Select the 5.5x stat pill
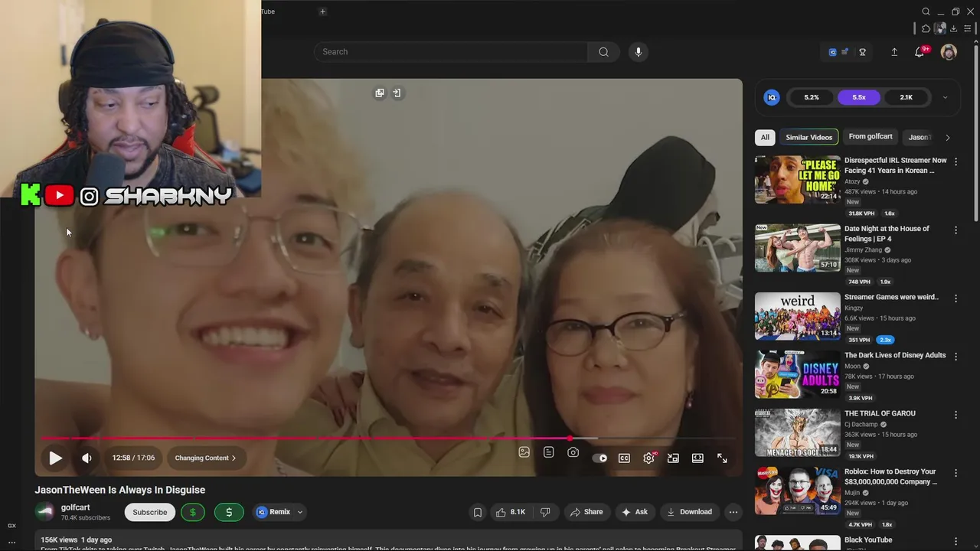Viewport: 980px width, 551px height. click(859, 97)
